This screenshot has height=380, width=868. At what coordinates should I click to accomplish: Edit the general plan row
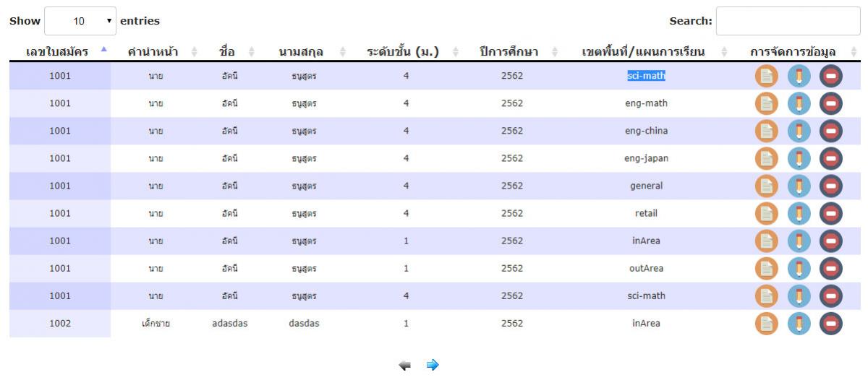[x=799, y=186]
